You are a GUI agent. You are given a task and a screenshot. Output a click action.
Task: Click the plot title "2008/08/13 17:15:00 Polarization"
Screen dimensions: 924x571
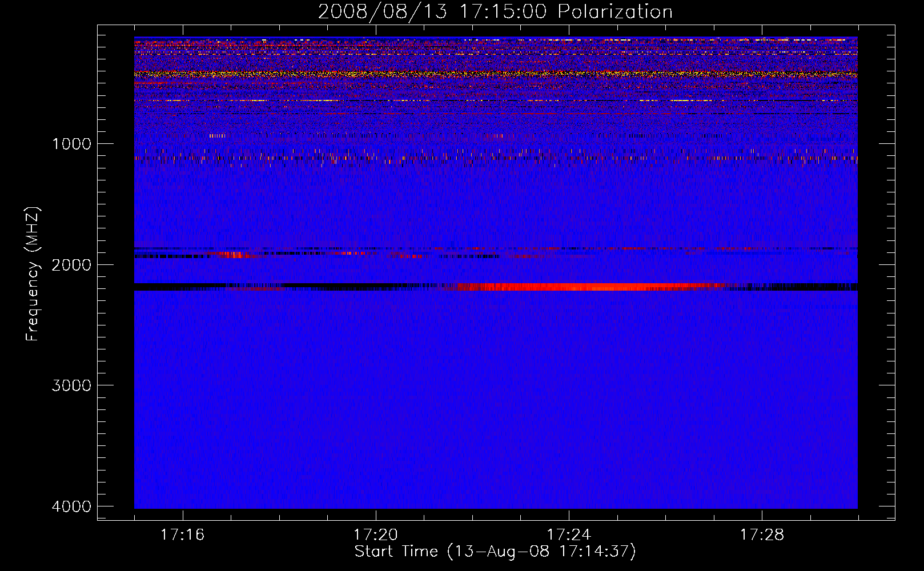(495, 11)
